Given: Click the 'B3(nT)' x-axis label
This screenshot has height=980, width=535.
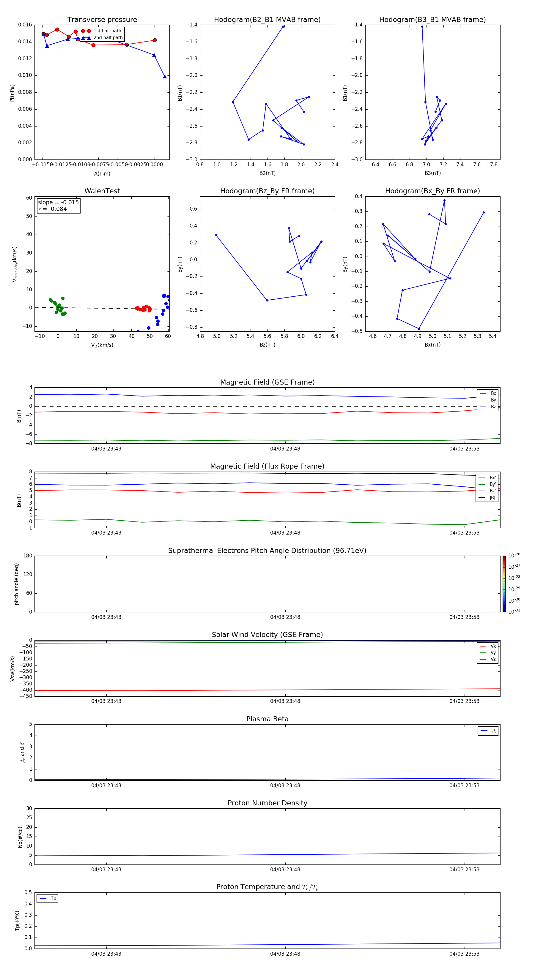Looking at the screenshot, I should (x=432, y=173).
